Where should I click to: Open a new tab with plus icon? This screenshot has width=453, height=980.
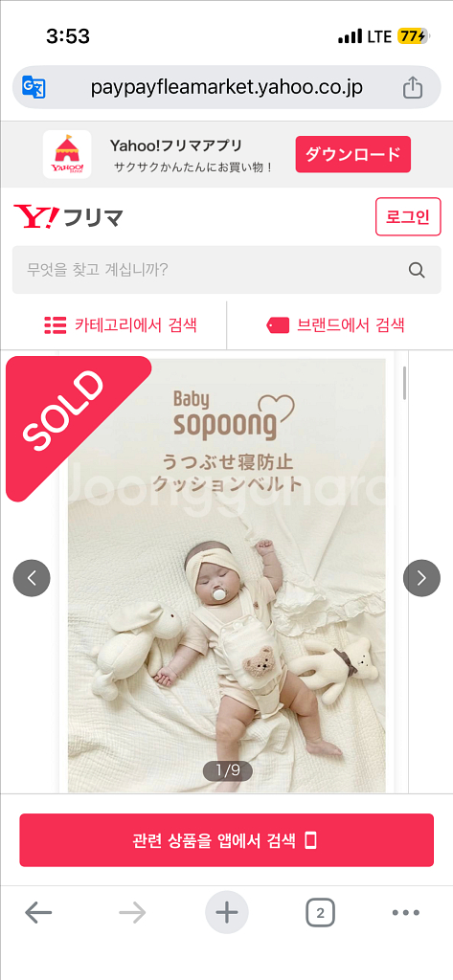(x=226, y=913)
